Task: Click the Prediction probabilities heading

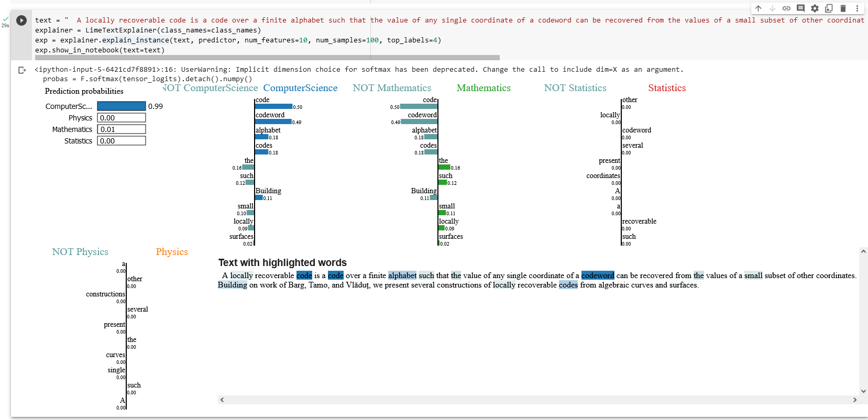Action: pyautogui.click(x=84, y=91)
